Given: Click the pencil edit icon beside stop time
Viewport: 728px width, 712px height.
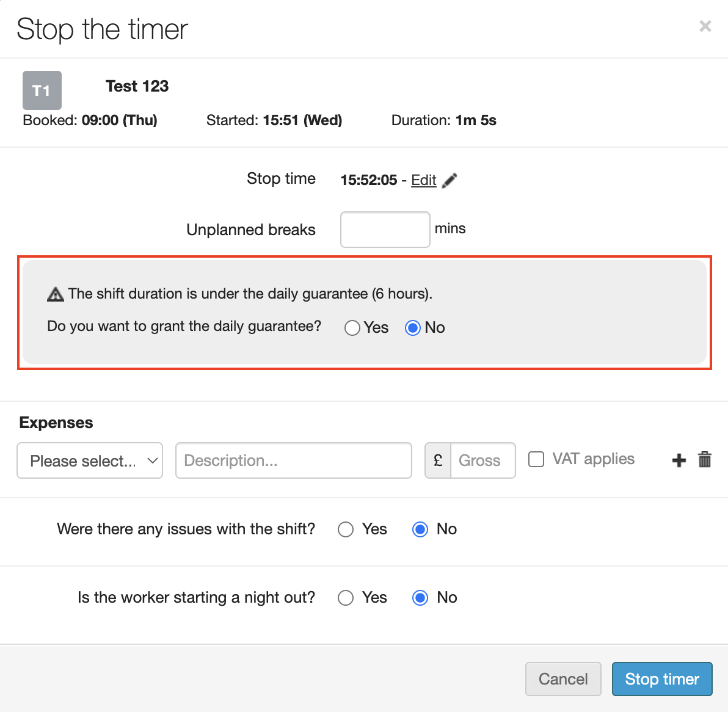Looking at the screenshot, I should (x=450, y=180).
